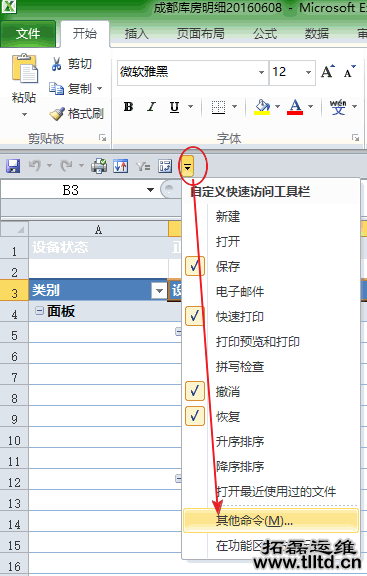Click the filter icon in quick toolbar
This screenshot has width=367, height=576.
143,166
